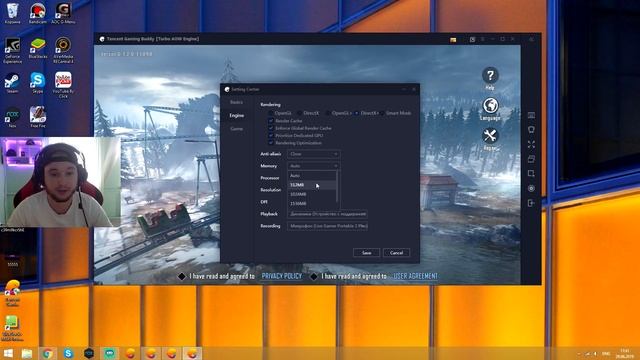The height and width of the screenshot is (360, 640).
Task: Toggle Prioritize Dedicated GPU checkbox
Action: coord(271,136)
